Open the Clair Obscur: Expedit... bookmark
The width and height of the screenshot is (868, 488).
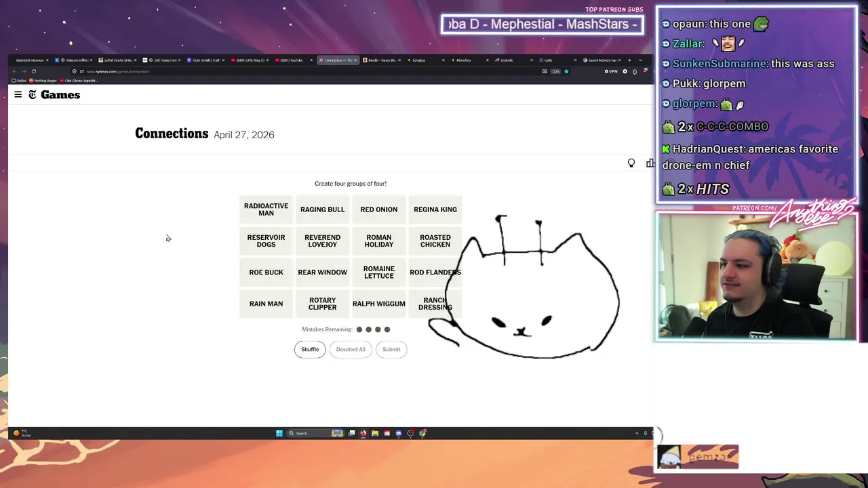[78, 81]
